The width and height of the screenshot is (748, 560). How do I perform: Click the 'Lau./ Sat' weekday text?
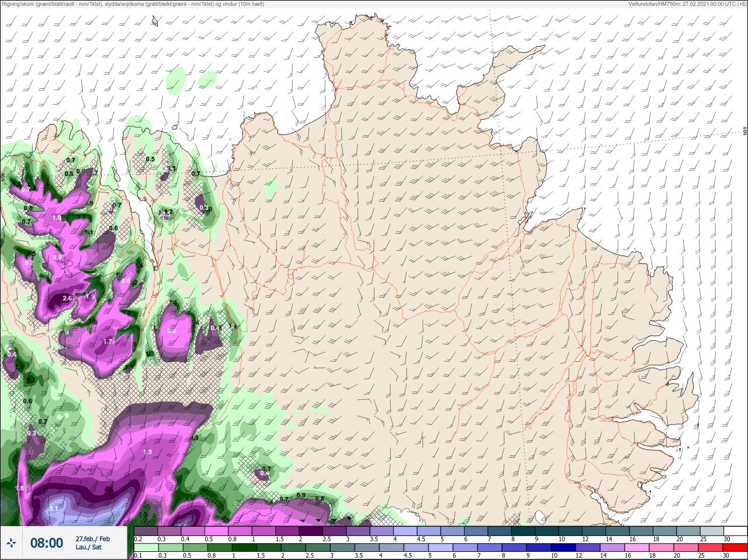[88, 547]
